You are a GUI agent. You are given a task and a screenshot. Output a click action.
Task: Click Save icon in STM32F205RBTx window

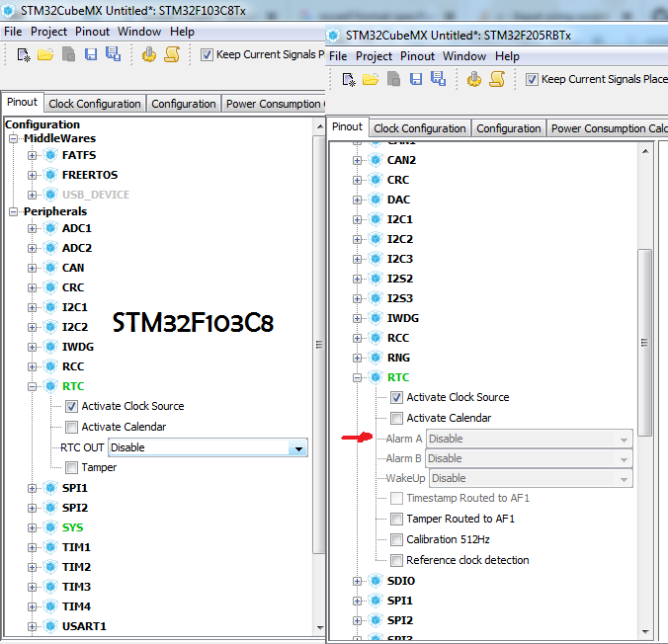coord(416,79)
